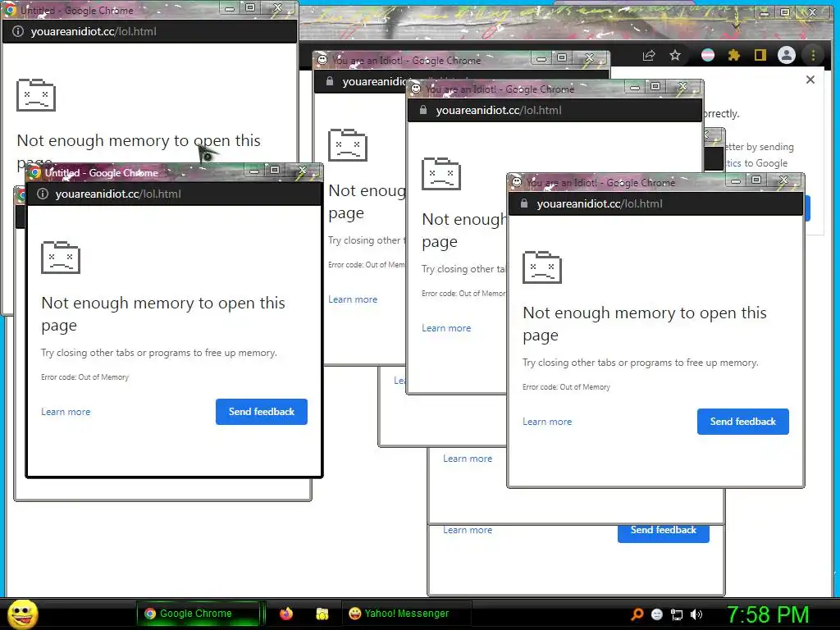Open Learn more in middle Idiot window
The height and width of the screenshot is (630, 840).
pyautogui.click(x=446, y=328)
